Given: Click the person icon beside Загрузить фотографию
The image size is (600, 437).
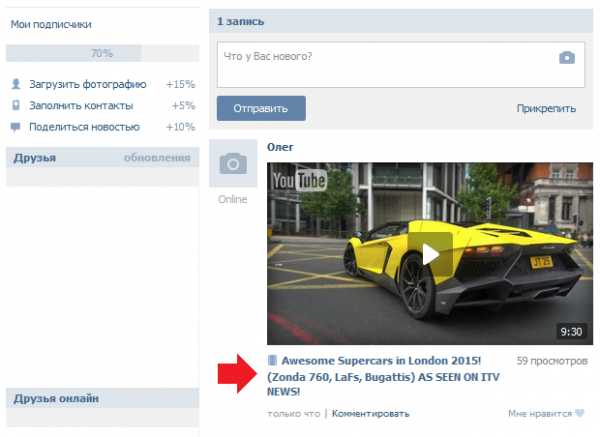Looking at the screenshot, I should pos(16,84).
